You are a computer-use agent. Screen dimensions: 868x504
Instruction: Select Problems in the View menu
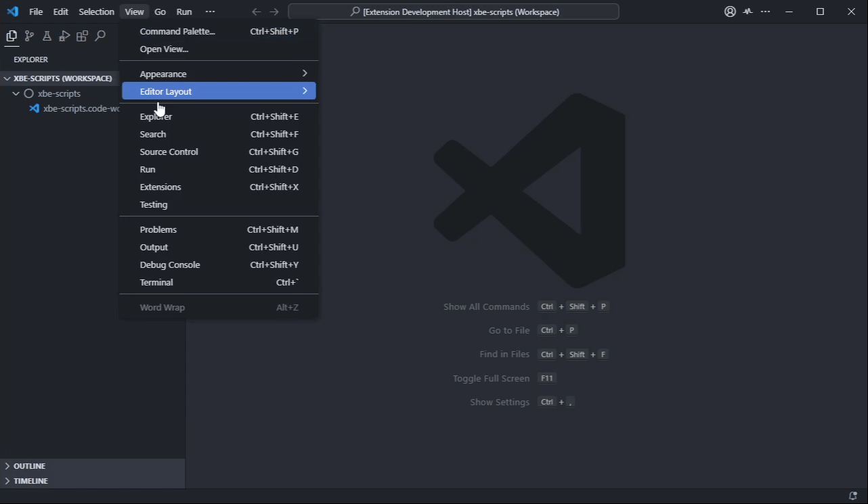pos(219,229)
